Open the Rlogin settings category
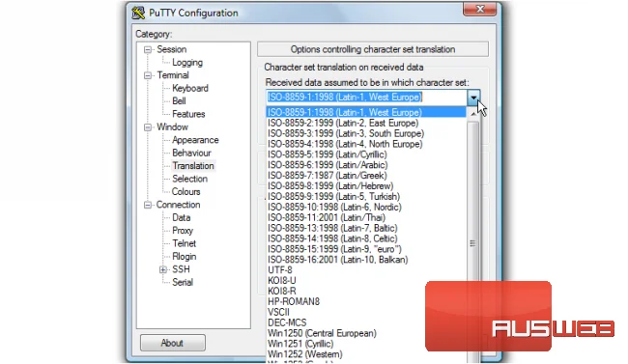The image size is (628, 364). pyautogui.click(x=184, y=256)
